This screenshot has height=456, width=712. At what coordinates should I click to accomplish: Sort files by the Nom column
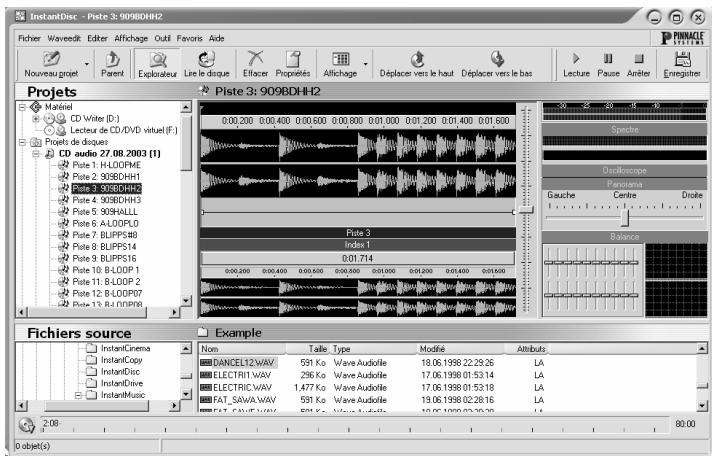242,349
